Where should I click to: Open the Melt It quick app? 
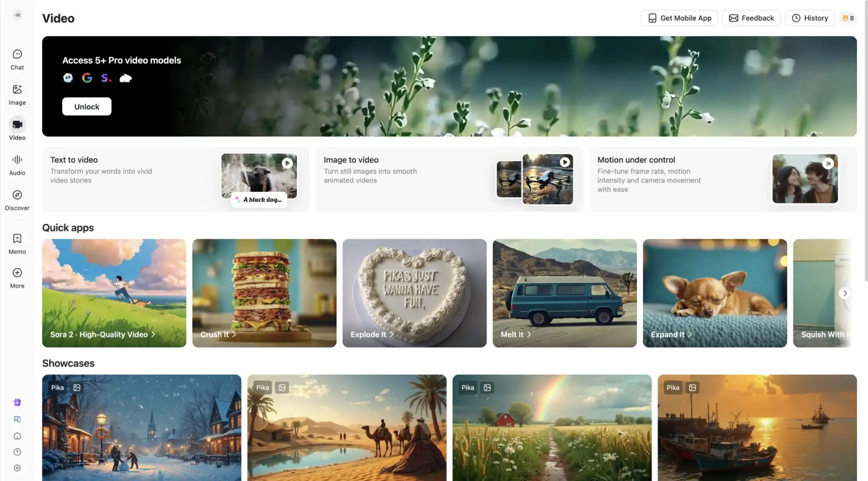pos(565,293)
